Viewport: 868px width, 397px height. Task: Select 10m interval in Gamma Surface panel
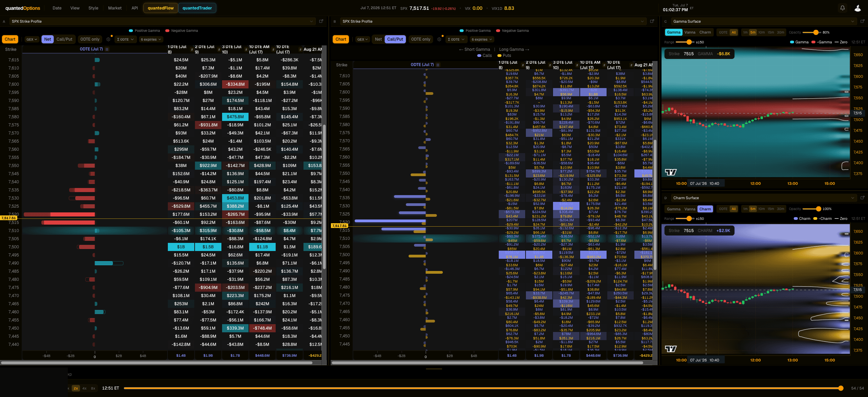762,33
